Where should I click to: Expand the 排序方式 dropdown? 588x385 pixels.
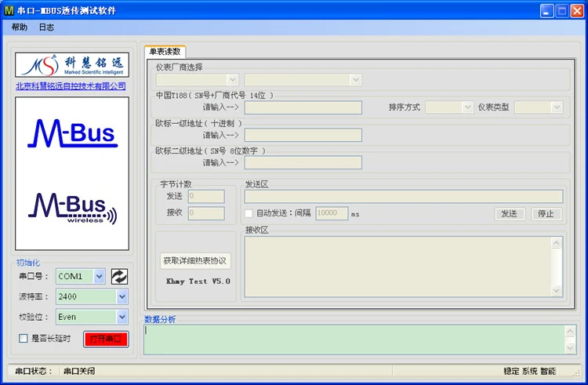pyautogui.click(x=467, y=107)
